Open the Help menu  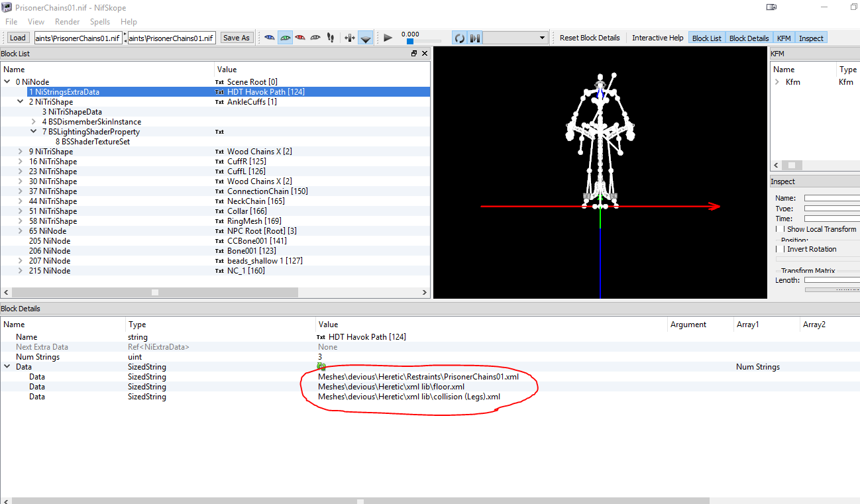(x=129, y=22)
